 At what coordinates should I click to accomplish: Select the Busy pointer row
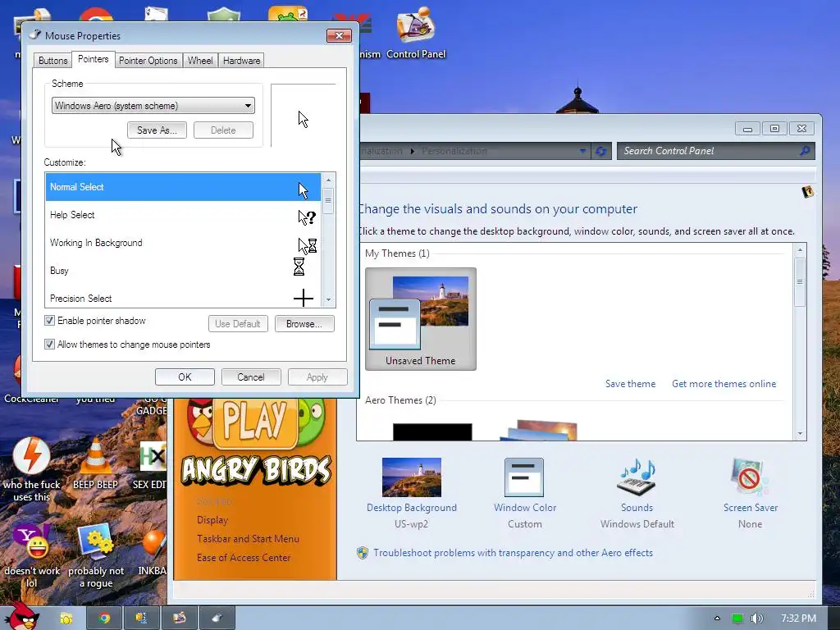[183, 271]
